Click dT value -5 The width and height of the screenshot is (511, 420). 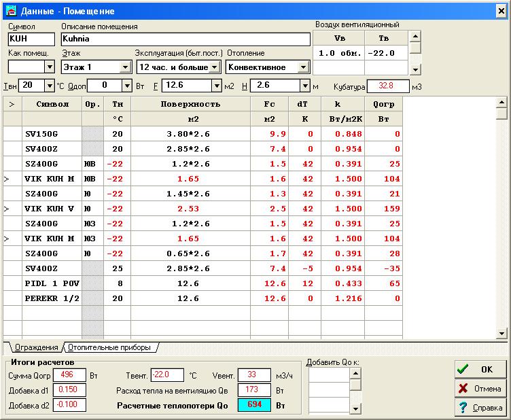tap(305, 268)
